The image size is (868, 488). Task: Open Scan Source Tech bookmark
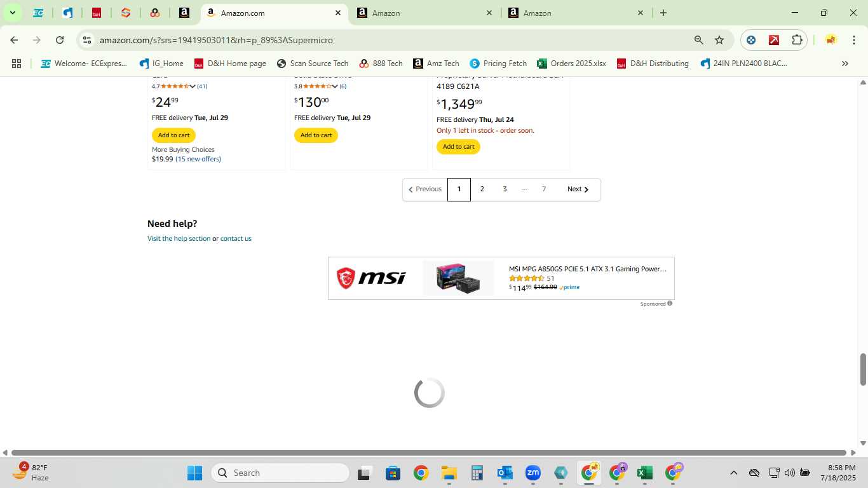click(313, 64)
